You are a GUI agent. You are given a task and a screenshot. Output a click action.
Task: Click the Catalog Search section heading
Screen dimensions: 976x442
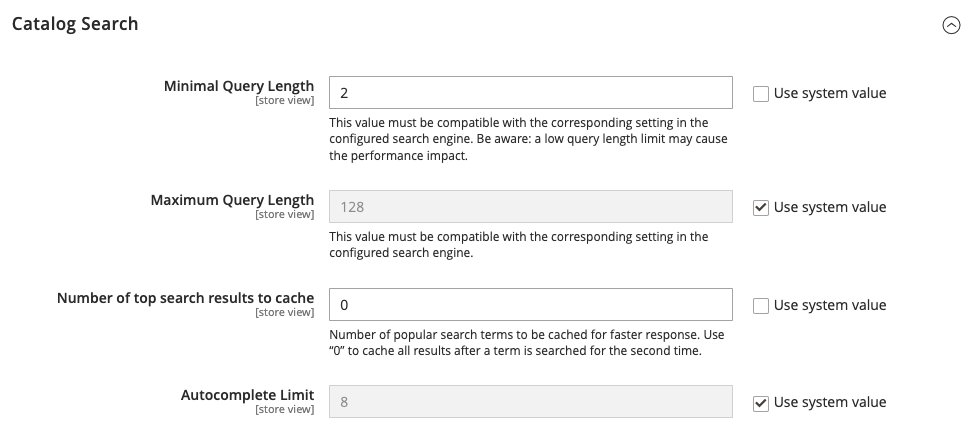(75, 24)
